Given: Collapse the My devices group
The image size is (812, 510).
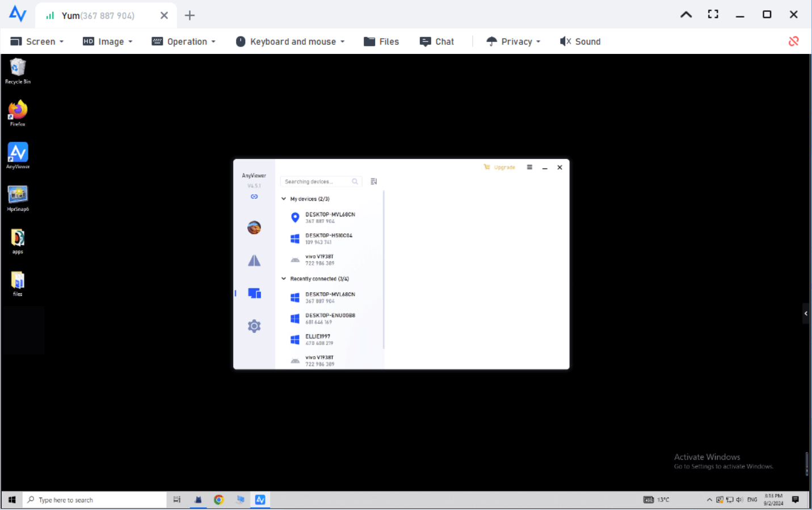Looking at the screenshot, I should [x=284, y=199].
